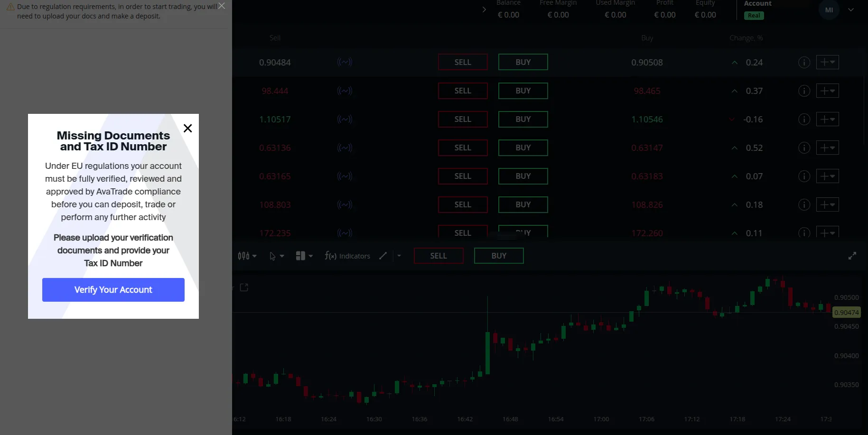The width and height of the screenshot is (868, 435).
Task: Click the tall green candle near 16:45
Action: coord(487,352)
